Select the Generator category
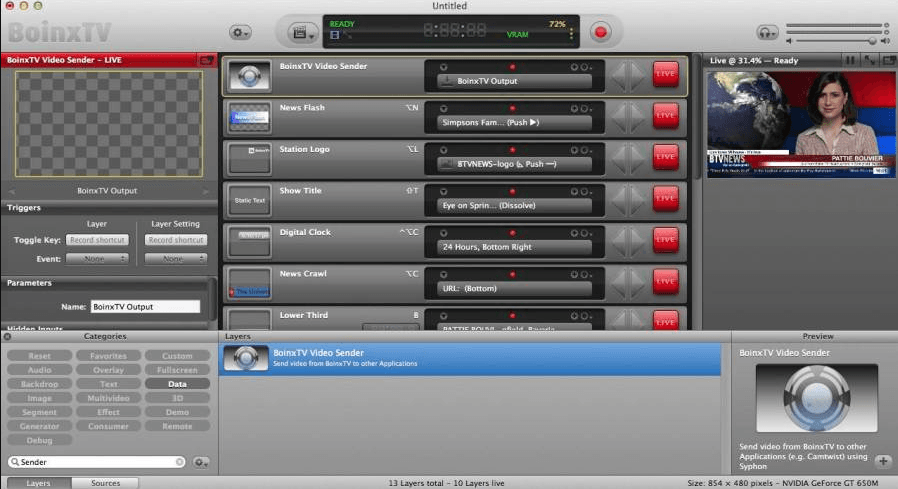This screenshot has height=489, width=898. coord(40,426)
